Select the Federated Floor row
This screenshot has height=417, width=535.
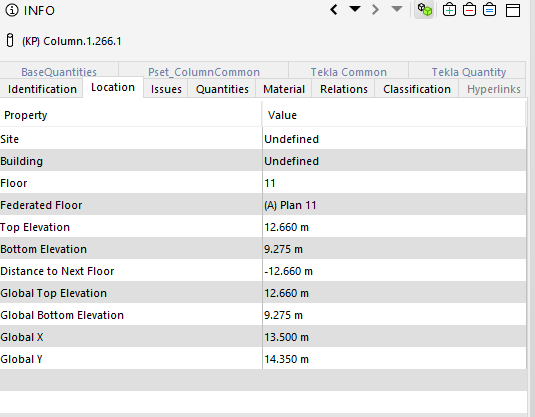pyautogui.click(x=263, y=205)
